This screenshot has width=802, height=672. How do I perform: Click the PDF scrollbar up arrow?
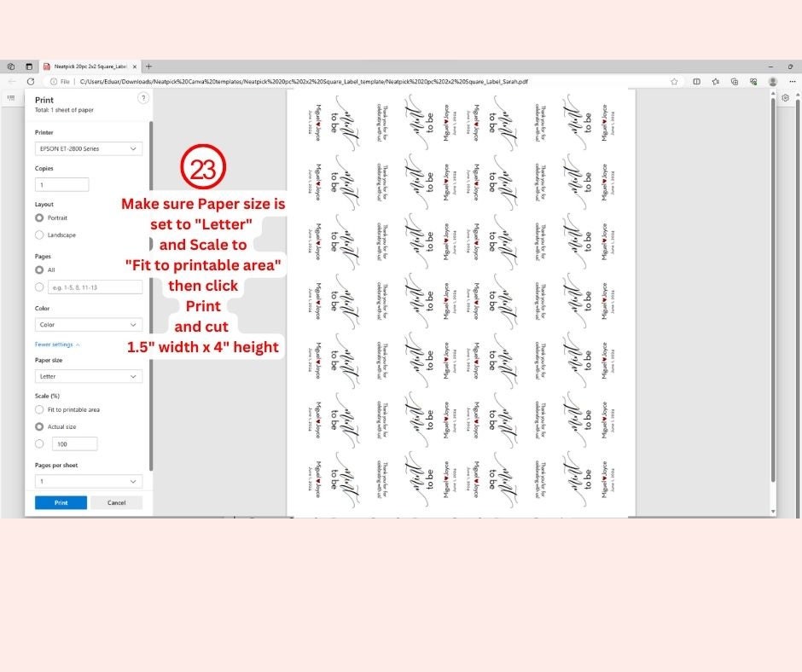(773, 93)
